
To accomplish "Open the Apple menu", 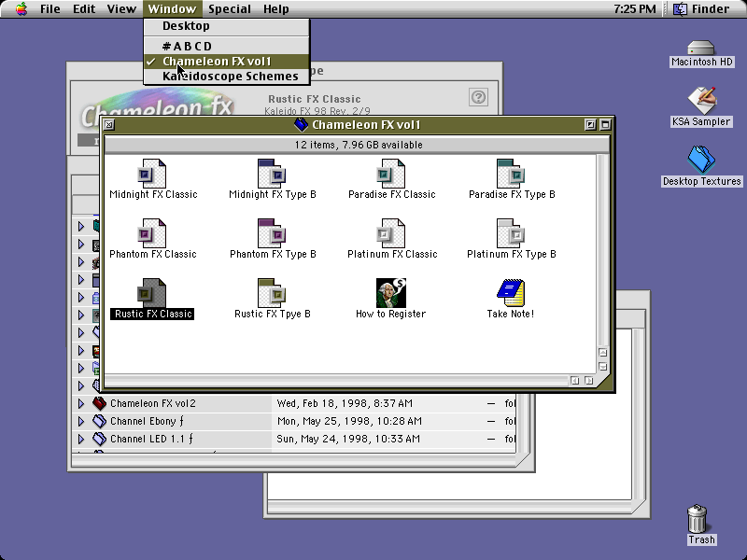I will tap(21, 8).
